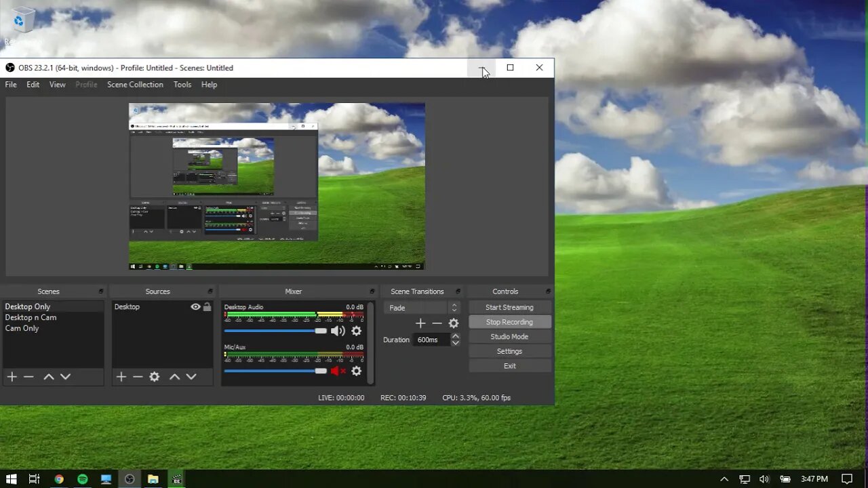
Task: Open the clapperboard app on the taskbar
Action: coord(177,479)
